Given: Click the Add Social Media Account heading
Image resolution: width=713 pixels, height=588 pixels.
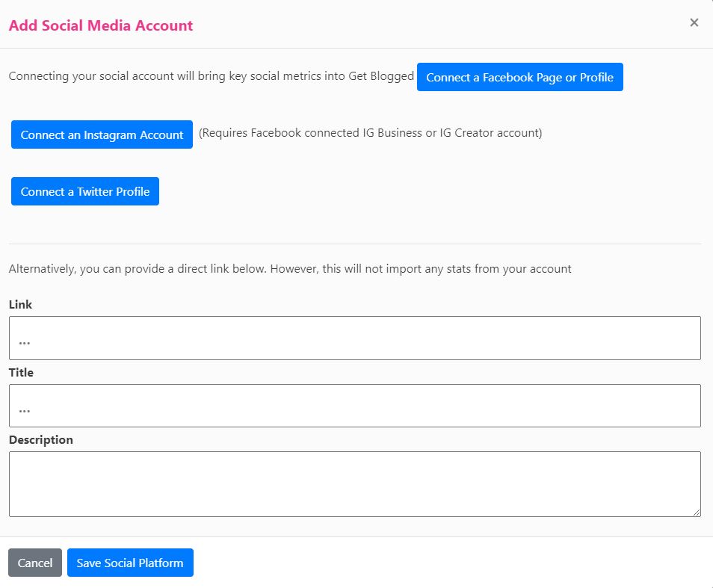Looking at the screenshot, I should coord(101,25).
